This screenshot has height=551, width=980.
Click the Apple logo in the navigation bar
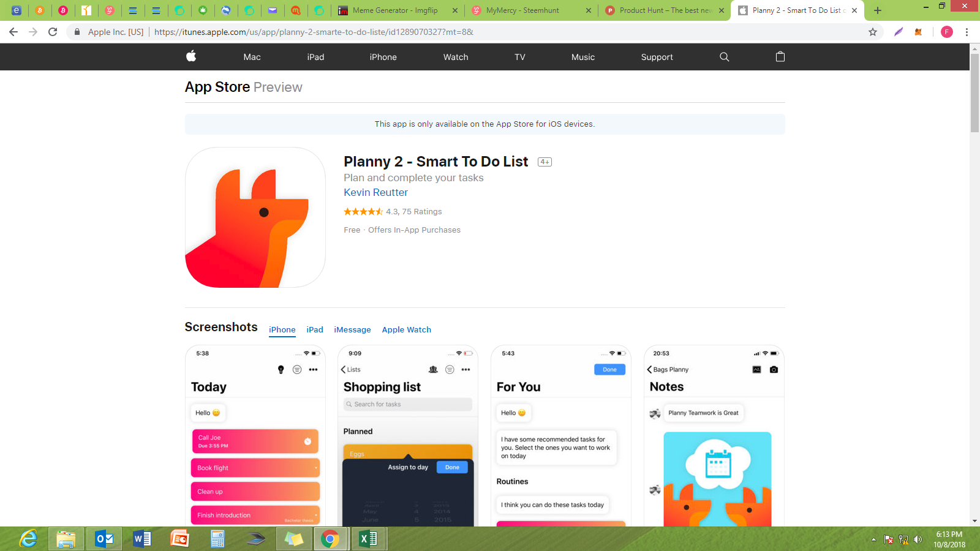tap(191, 56)
